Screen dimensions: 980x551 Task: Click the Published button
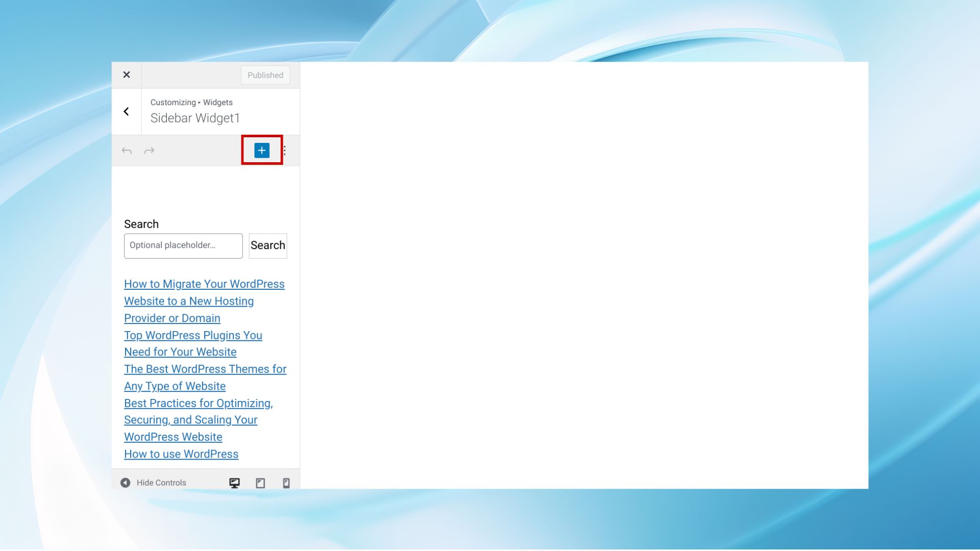(265, 75)
